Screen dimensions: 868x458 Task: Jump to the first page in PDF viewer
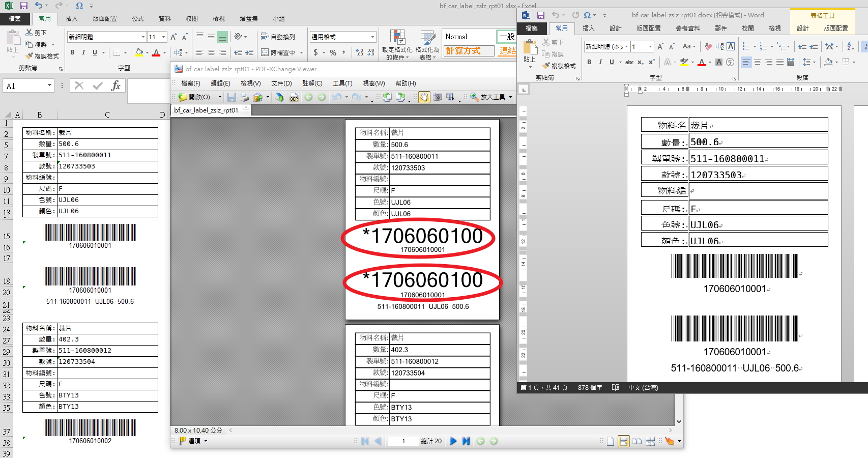coord(365,441)
